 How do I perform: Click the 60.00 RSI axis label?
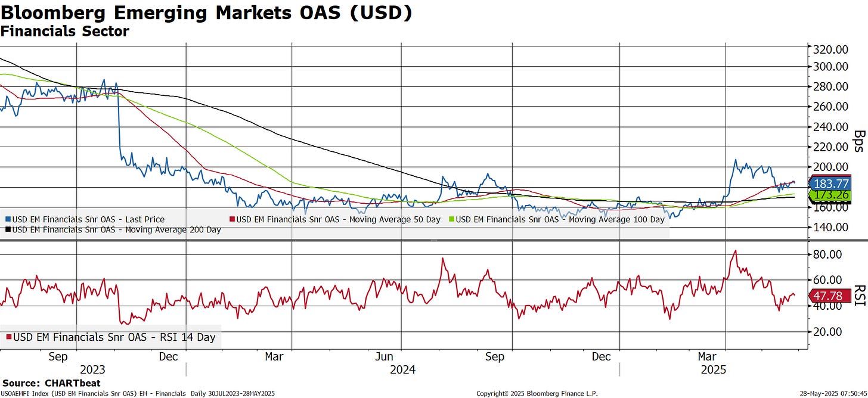(x=829, y=280)
